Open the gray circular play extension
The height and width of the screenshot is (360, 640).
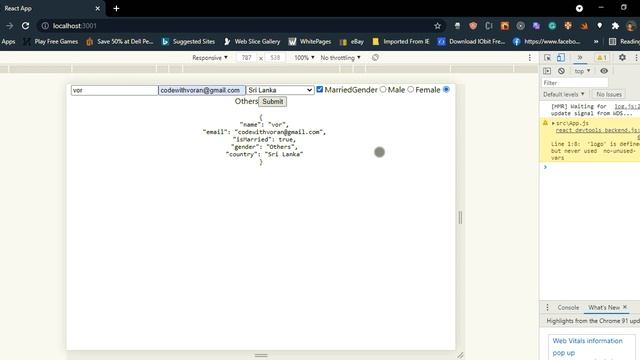pyautogui.click(x=520, y=26)
